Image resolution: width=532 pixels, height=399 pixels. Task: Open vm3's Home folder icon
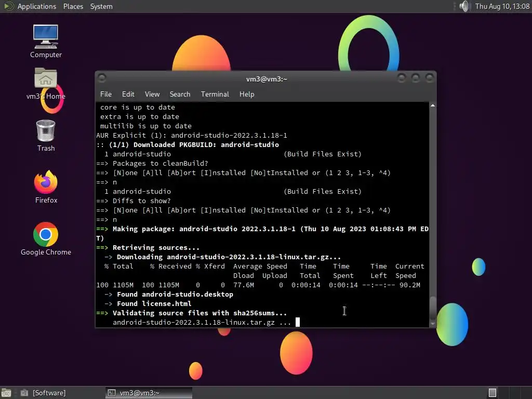click(x=46, y=84)
